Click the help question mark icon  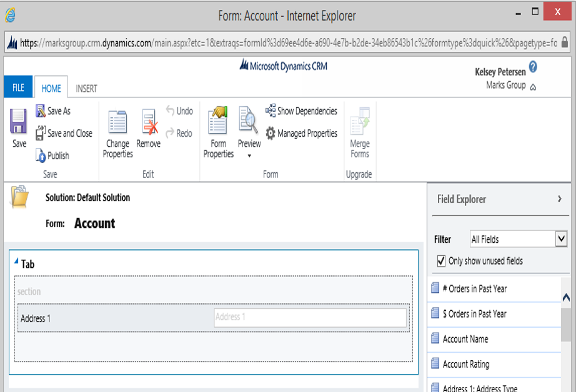click(533, 67)
